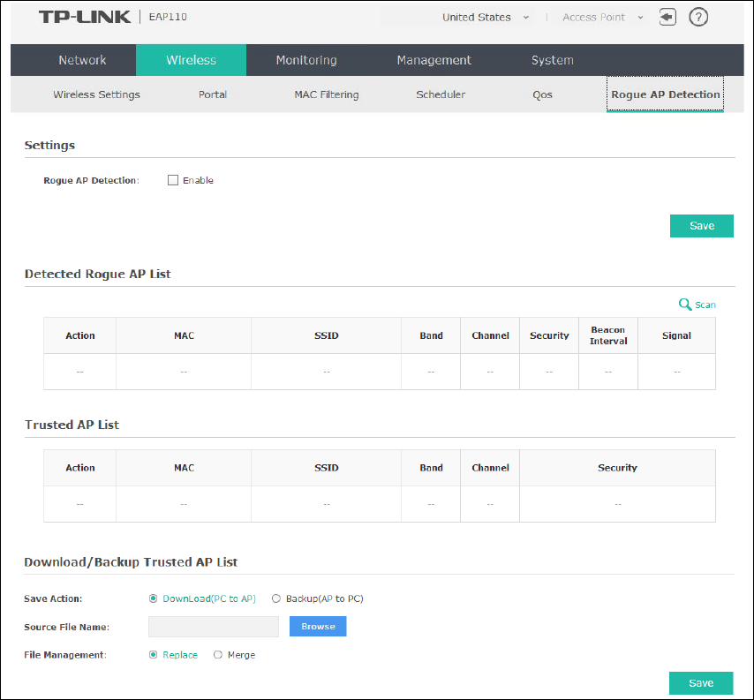This screenshot has width=754, height=700.
Task: Open the United States region dropdown
Action: tap(486, 18)
